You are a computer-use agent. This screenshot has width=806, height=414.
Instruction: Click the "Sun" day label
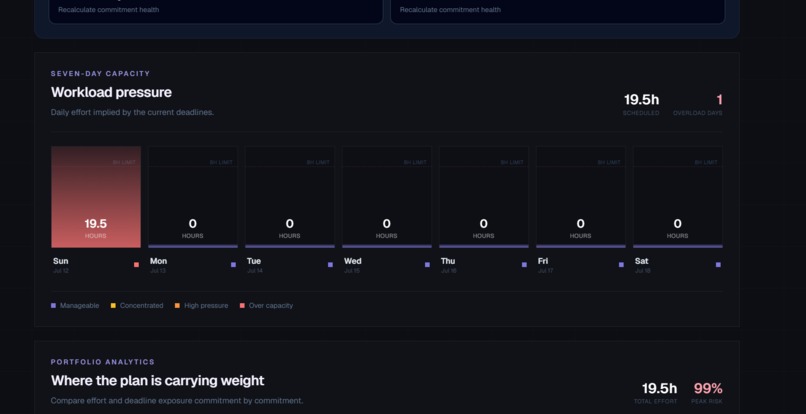(60, 261)
